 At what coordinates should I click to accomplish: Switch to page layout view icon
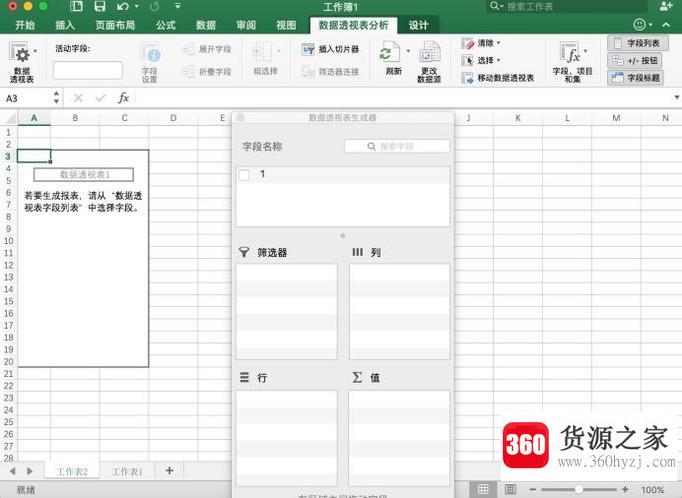510,489
